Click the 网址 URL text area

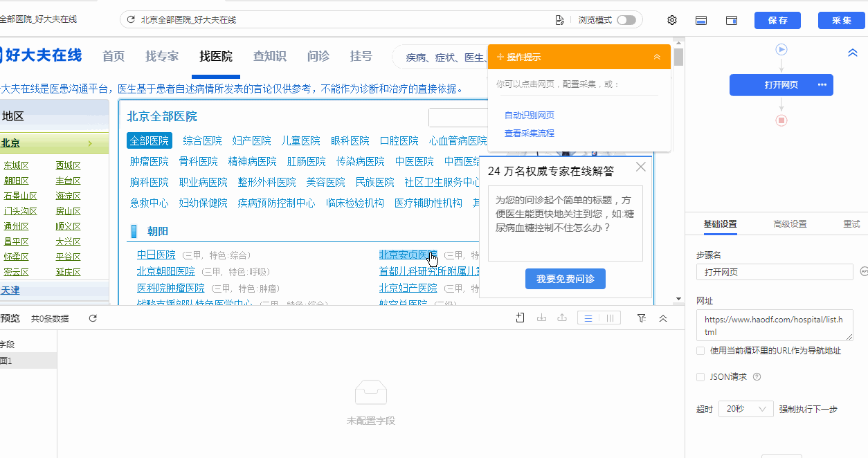[x=775, y=325]
